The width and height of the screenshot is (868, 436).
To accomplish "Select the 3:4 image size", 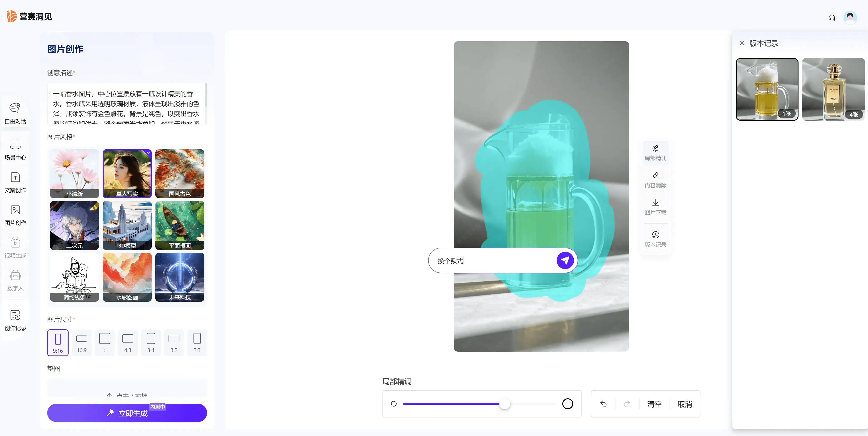I will click(x=151, y=343).
